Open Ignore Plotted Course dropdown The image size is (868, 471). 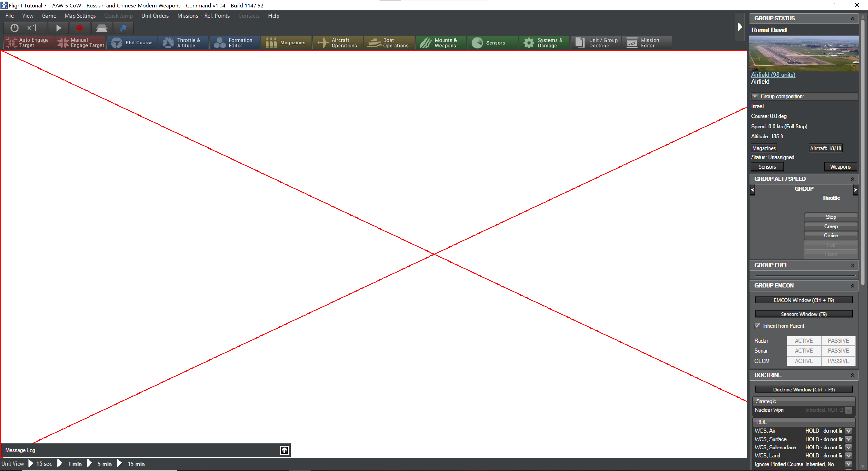(849, 464)
